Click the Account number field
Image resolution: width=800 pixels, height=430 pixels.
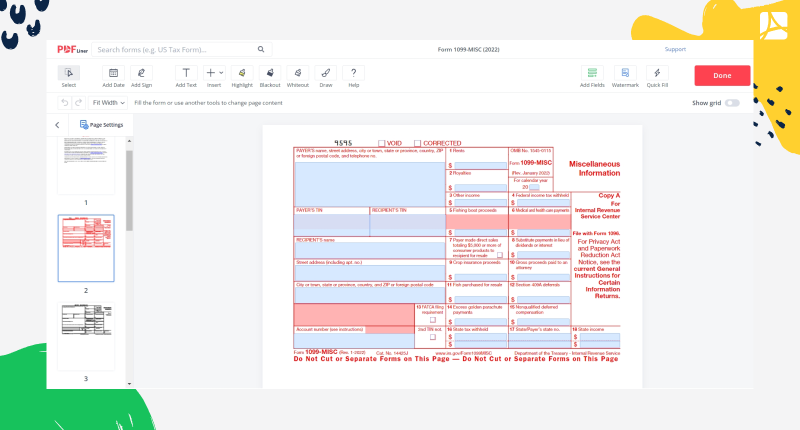point(354,340)
